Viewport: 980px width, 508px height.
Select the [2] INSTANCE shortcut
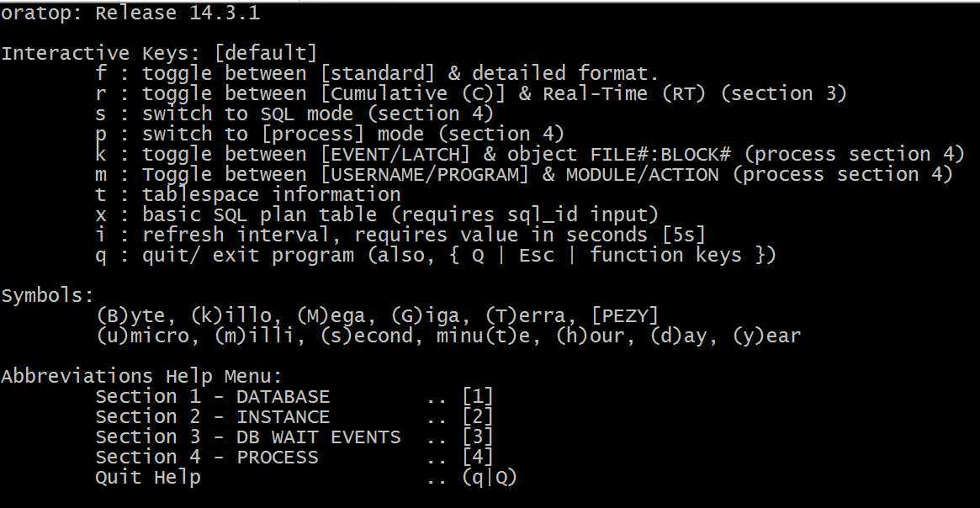tap(478, 417)
